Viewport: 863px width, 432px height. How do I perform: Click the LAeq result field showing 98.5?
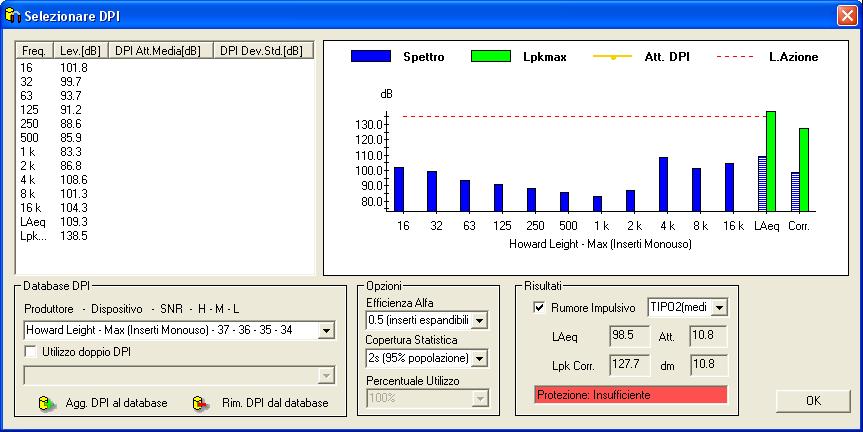tap(630, 336)
